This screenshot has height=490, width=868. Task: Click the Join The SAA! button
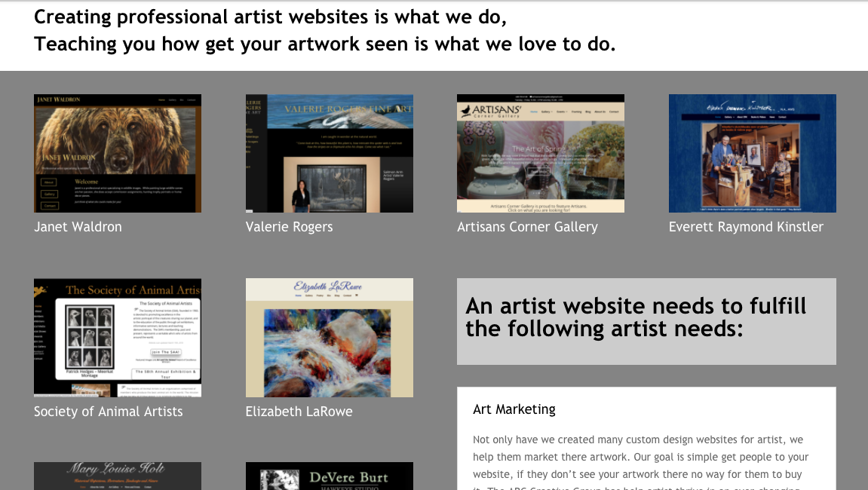click(166, 352)
